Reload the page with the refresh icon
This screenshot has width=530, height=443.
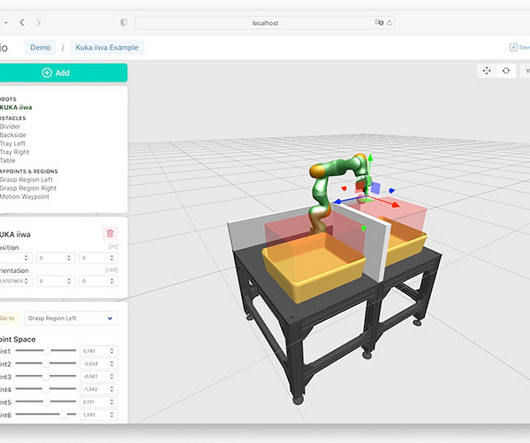coord(389,23)
